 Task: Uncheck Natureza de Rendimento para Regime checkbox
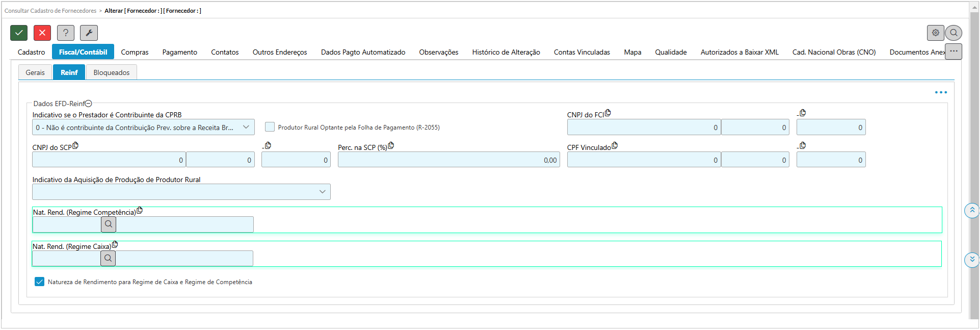click(x=39, y=282)
